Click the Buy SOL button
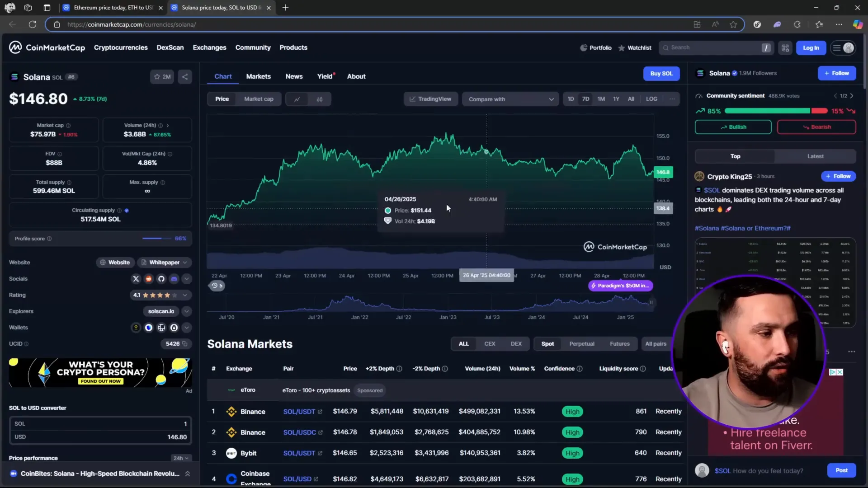Screen dimensions: 868x488 [661, 74]
